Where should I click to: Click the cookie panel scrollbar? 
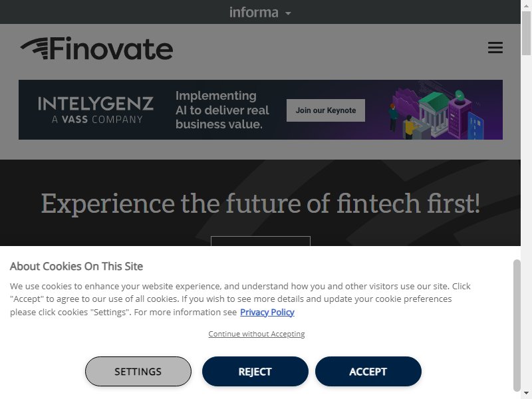(517, 325)
